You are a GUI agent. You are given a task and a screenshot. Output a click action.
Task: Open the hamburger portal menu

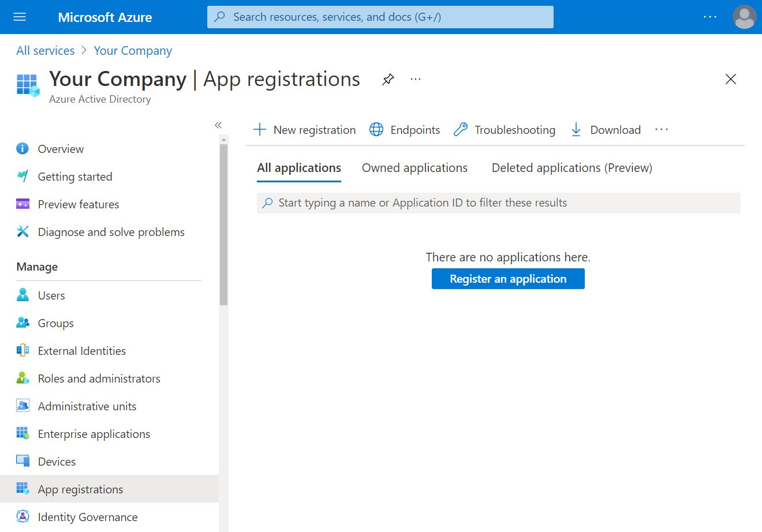click(20, 17)
